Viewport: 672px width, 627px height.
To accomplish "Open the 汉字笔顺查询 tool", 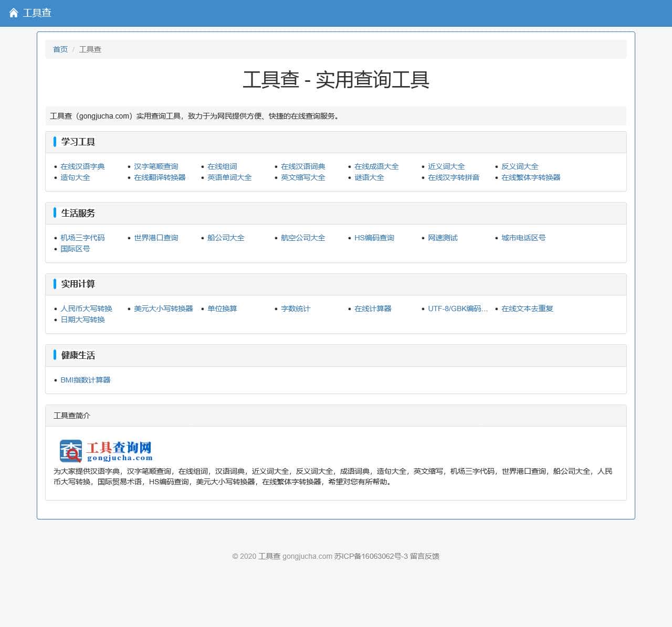I will (x=156, y=166).
